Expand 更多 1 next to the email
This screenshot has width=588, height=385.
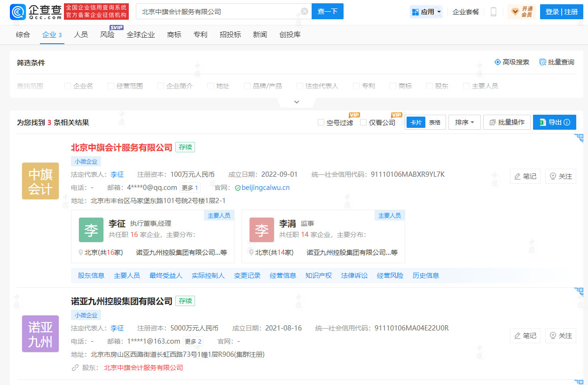(x=190, y=188)
